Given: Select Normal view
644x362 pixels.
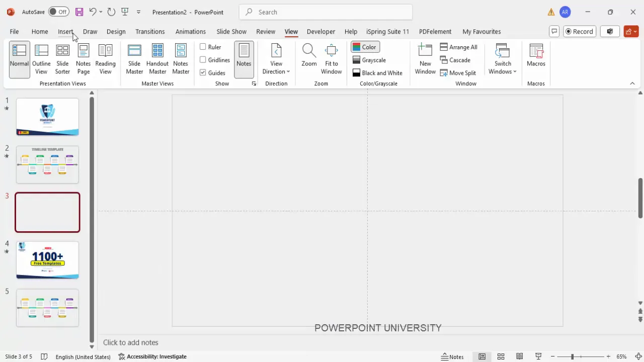Looking at the screenshot, I should (19, 57).
